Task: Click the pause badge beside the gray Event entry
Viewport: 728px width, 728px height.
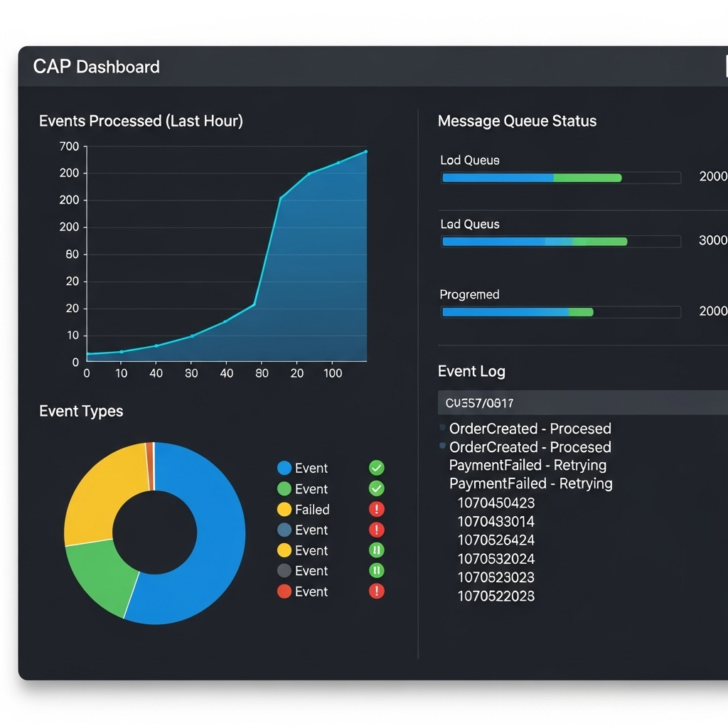Action: (377, 570)
